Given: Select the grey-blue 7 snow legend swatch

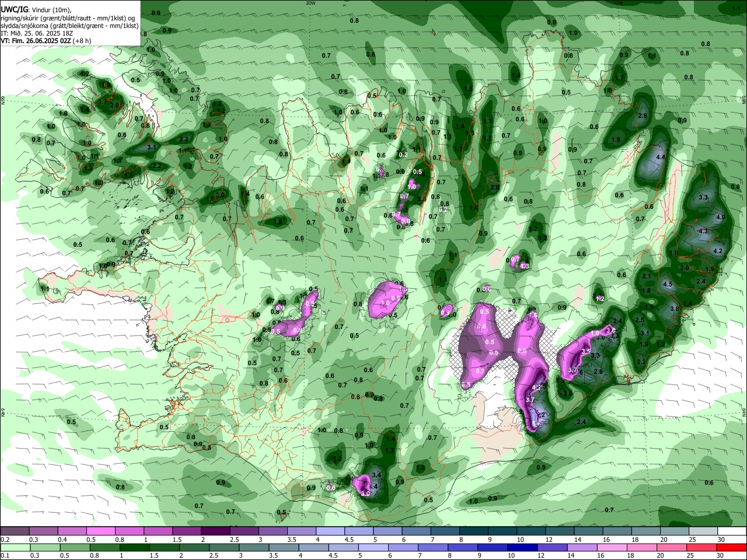Looking at the screenshot, I should pos(445,531).
